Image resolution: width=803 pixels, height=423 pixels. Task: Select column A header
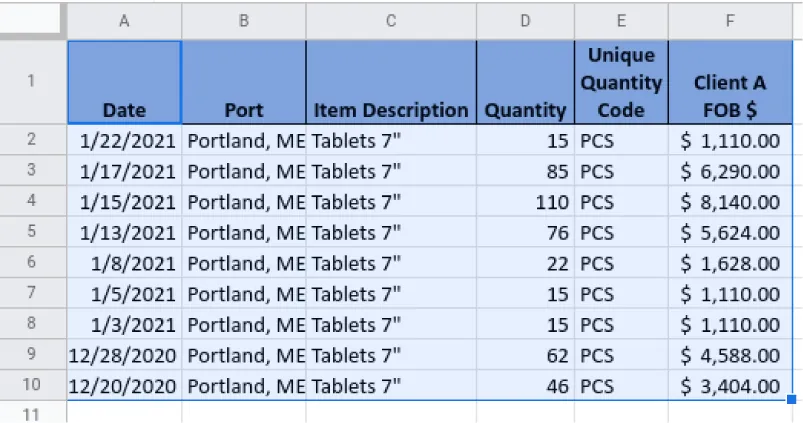[x=124, y=20]
